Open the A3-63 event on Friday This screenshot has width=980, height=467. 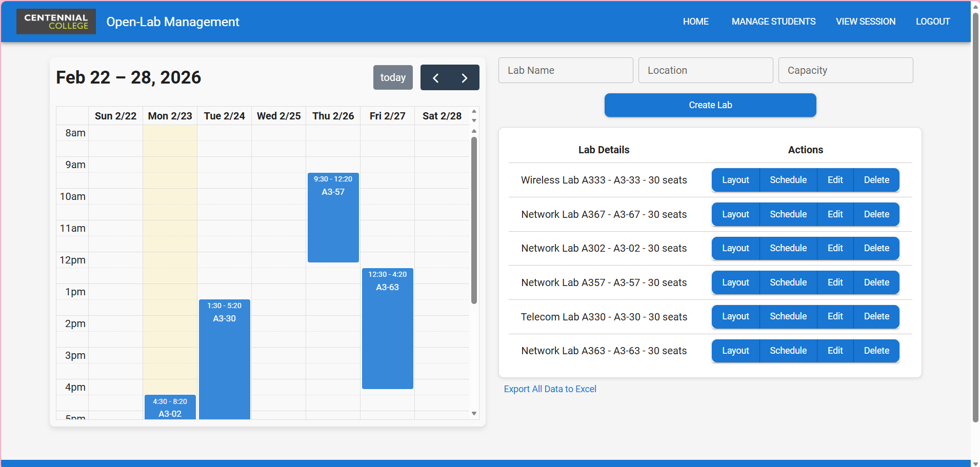click(x=387, y=328)
